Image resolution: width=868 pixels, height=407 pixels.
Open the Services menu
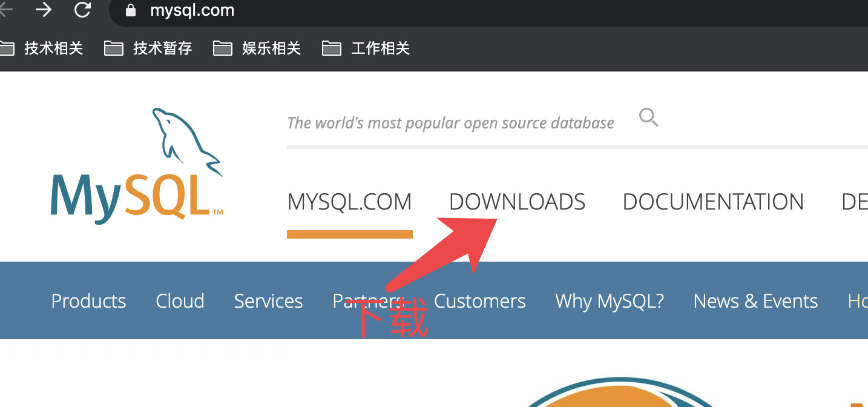click(x=268, y=301)
